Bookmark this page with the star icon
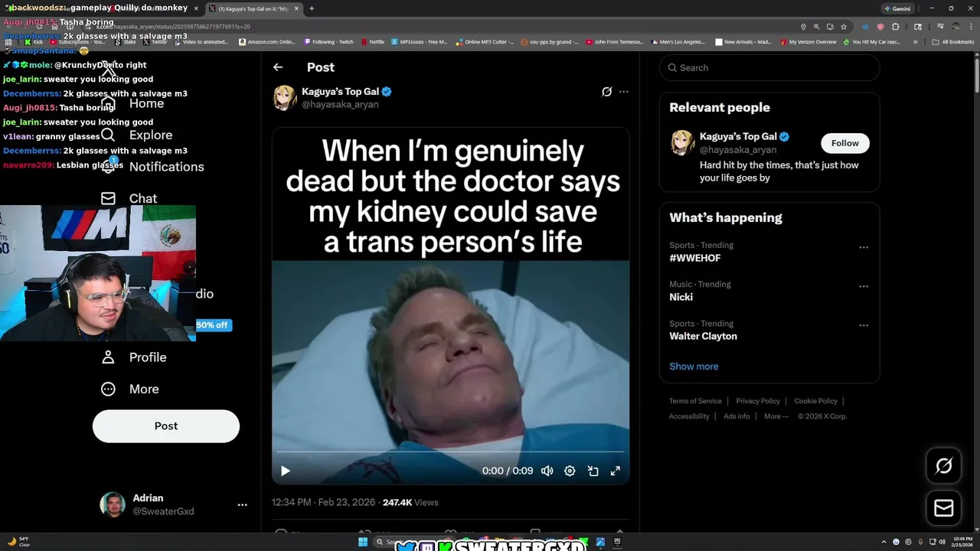The image size is (980, 551). point(844,27)
